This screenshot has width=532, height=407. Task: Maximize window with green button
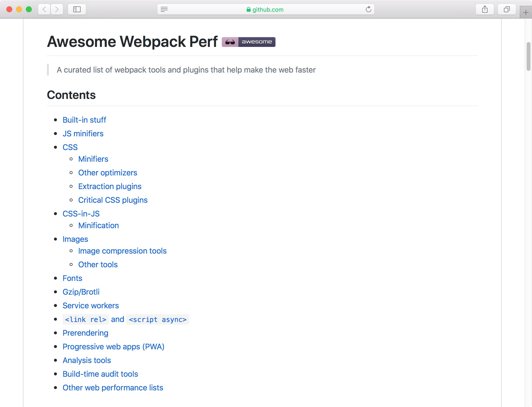click(29, 9)
